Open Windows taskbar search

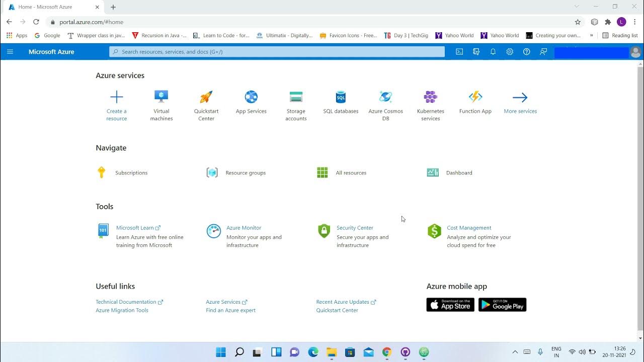pyautogui.click(x=239, y=352)
